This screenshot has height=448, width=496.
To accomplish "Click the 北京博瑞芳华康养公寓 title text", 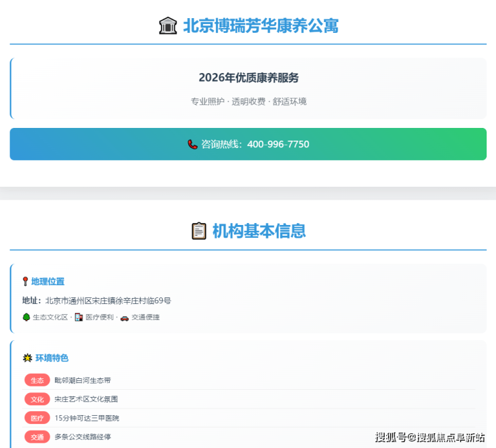I will [260, 26].
